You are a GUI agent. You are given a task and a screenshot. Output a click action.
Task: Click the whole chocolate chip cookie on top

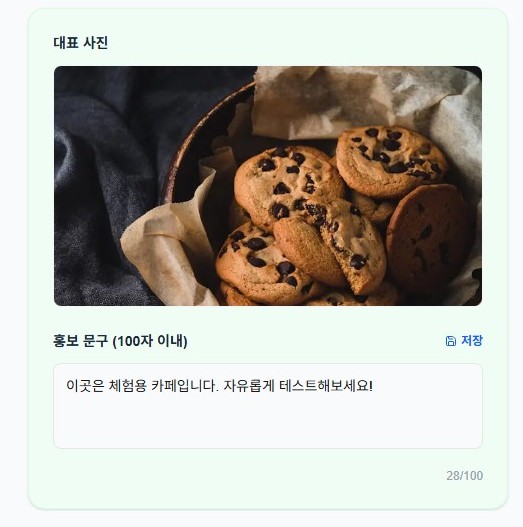(392, 161)
